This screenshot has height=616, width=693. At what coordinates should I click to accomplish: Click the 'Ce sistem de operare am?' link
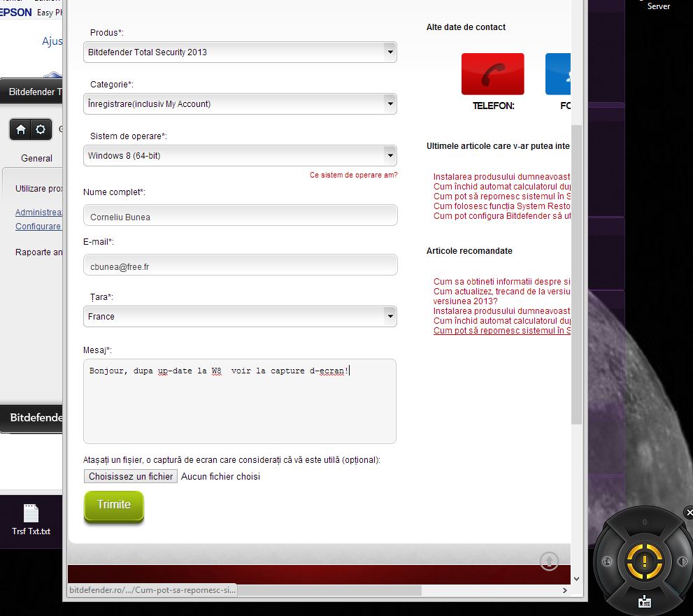pyautogui.click(x=354, y=175)
